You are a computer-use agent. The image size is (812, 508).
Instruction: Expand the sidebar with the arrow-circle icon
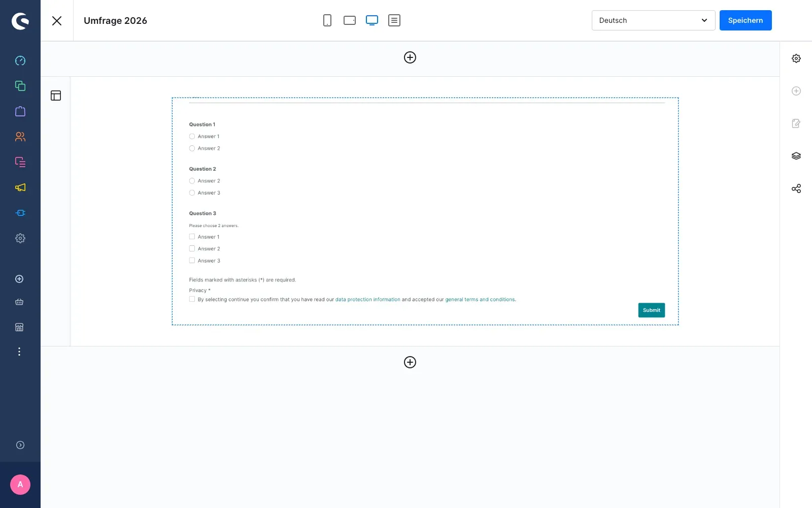click(20, 445)
